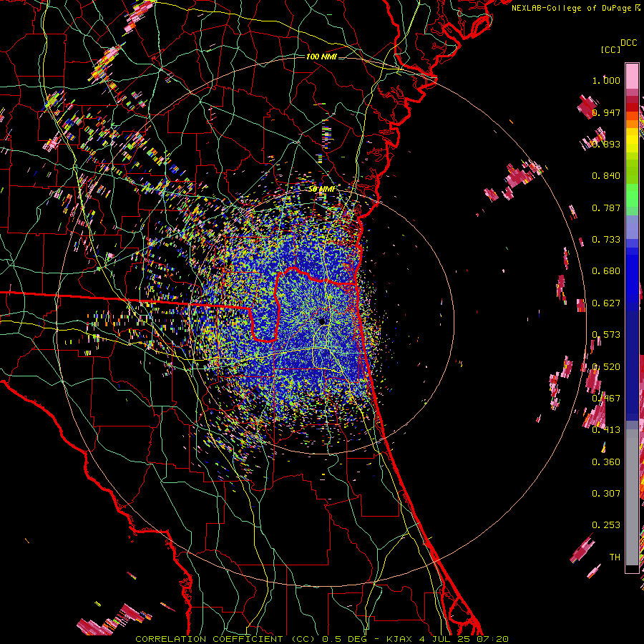Viewport: 644px width, 644px height.
Task: Click the 50 NMI range ring label
Action: [322, 189]
